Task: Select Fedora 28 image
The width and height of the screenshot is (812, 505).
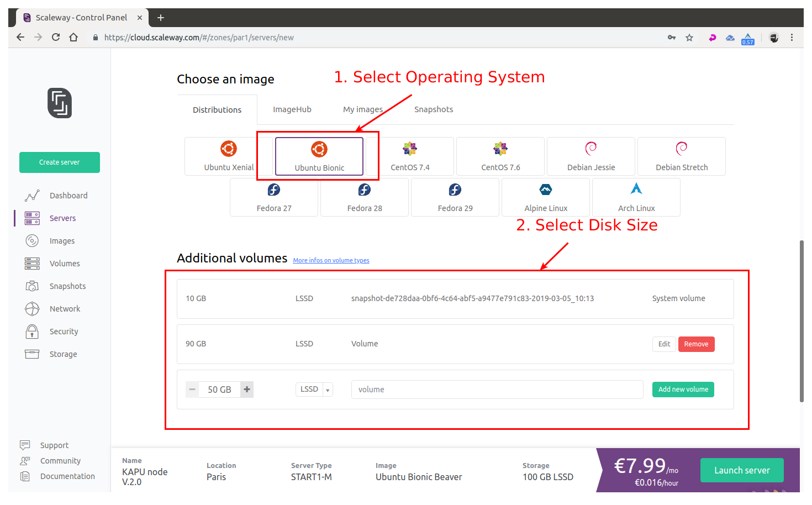Action: 365,197
